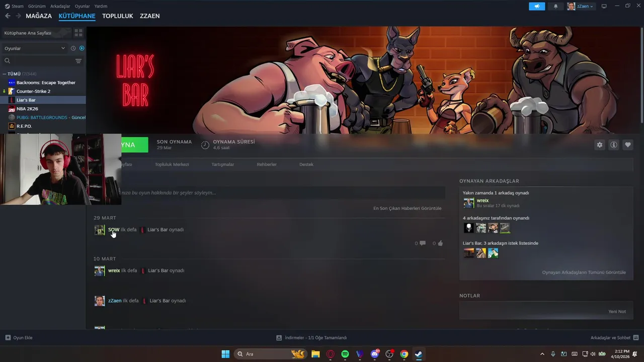
Task: Switch library to grid collections view
Action: click(78, 33)
